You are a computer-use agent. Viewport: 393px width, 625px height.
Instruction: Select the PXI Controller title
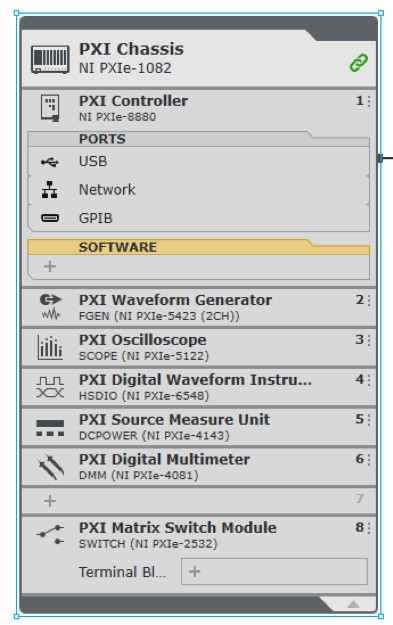(133, 101)
